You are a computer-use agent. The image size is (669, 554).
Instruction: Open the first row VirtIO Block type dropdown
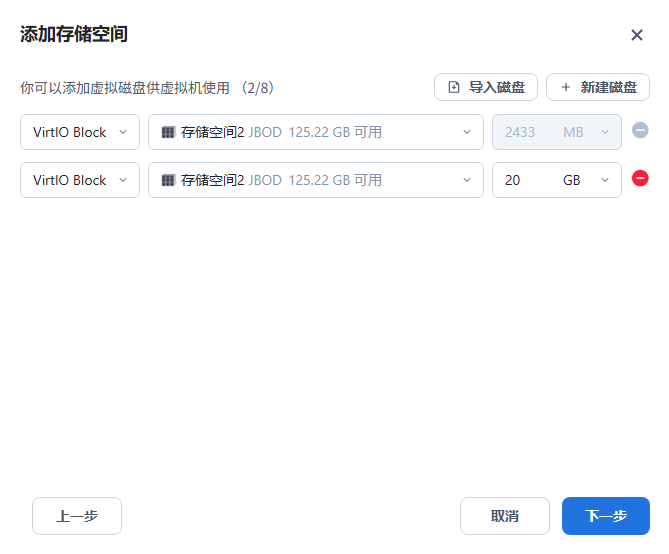coord(80,132)
